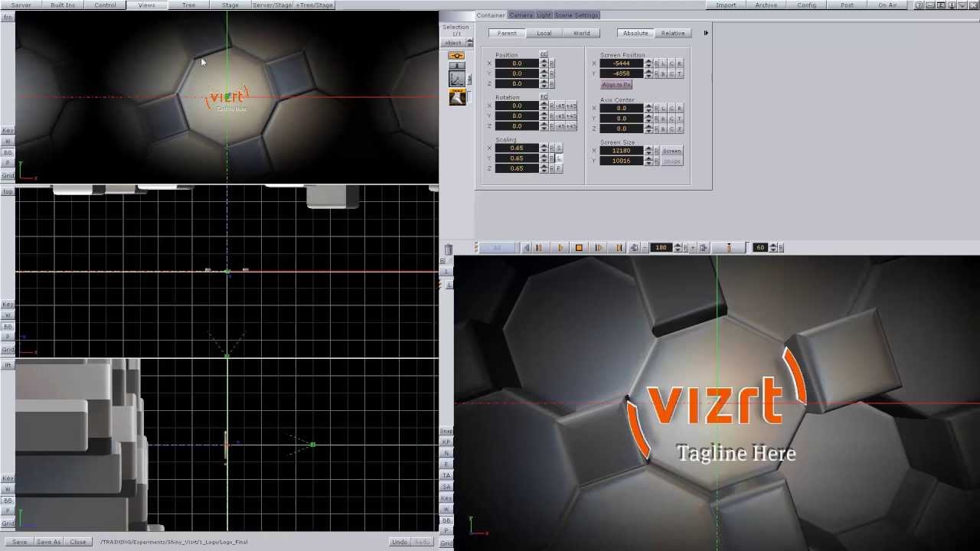The height and width of the screenshot is (551, 980).
Task: Increase Position X value with stepper arrow
Action: 544,61
